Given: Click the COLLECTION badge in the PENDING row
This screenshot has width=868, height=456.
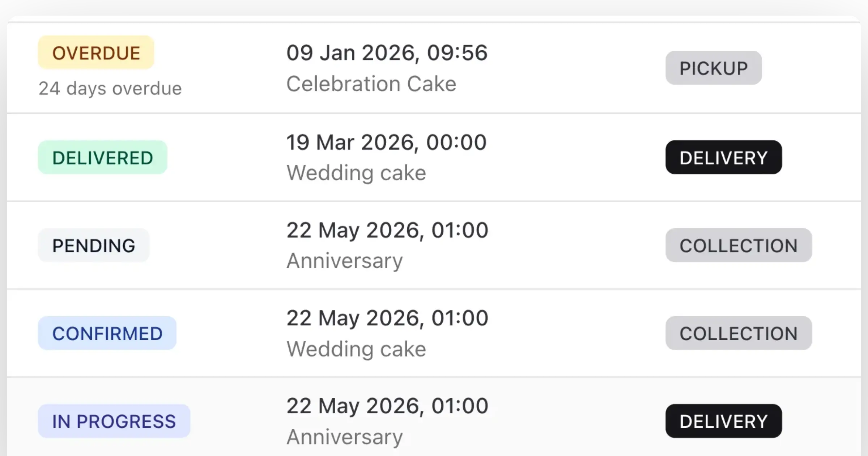Looking at the screenshot, I should click(x=738, y=245).
